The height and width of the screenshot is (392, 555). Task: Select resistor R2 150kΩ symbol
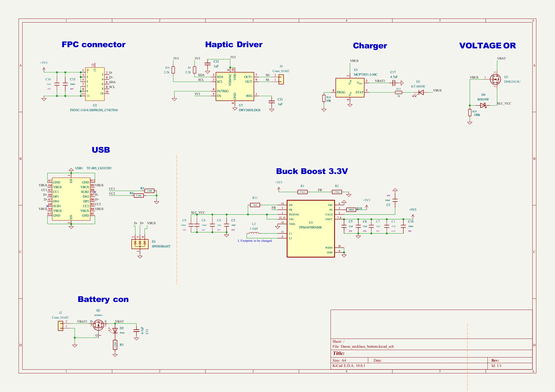337,192
